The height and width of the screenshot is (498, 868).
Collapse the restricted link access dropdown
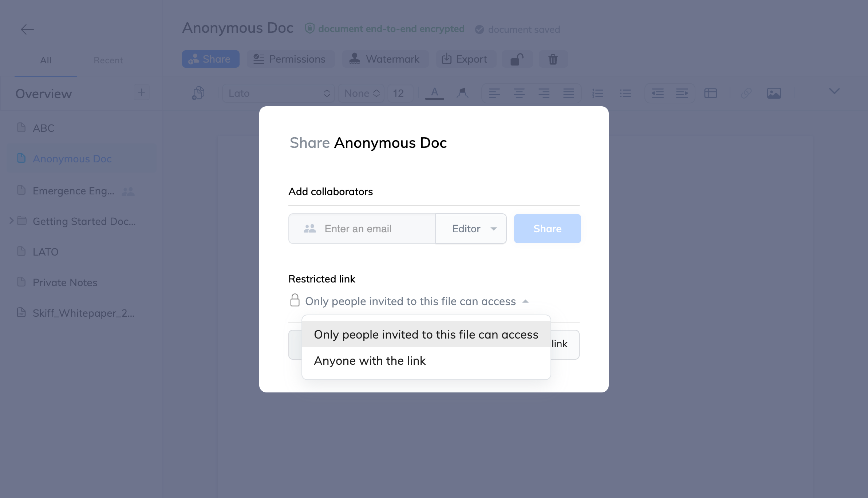pyautogui.click(x=525, y=301)
